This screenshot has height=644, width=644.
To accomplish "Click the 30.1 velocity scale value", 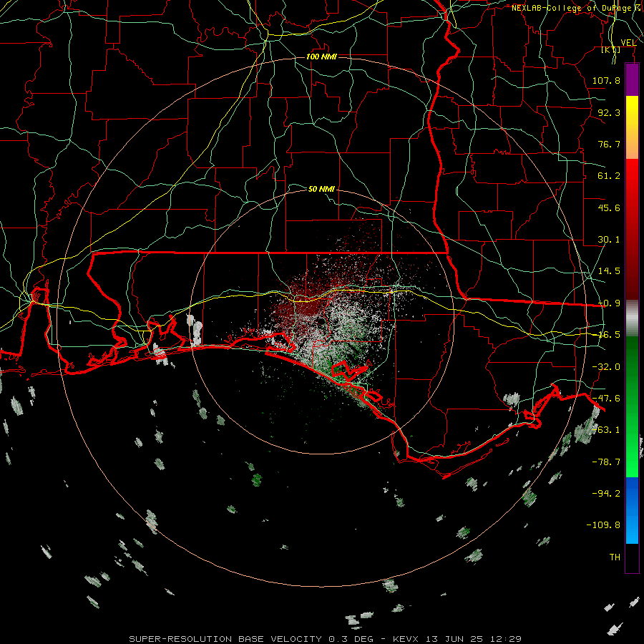I will pyautogui.click(x=609, y=240).
